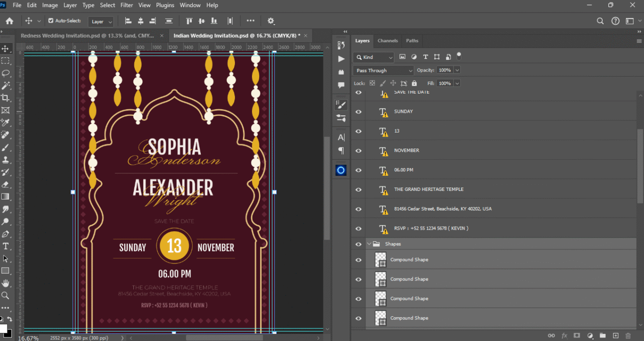Open the Pass Through blend mode dropdown

[383, 71]
